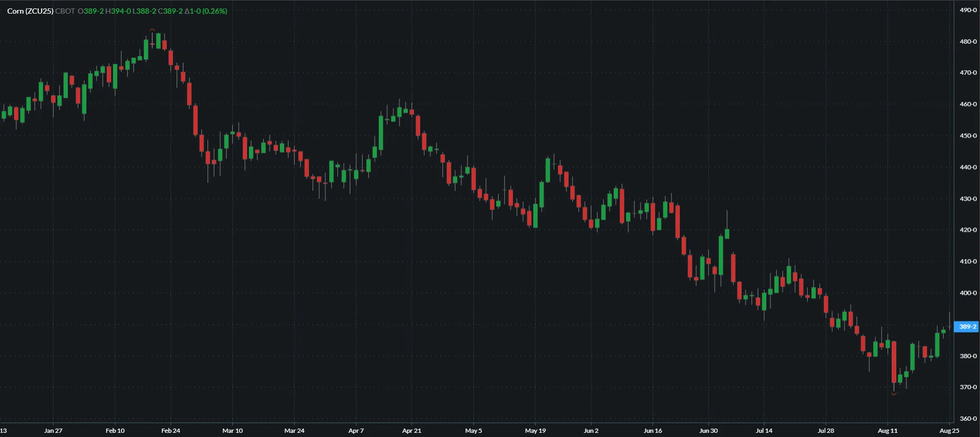Click the red low marker below August bottom

pos(894,393)
